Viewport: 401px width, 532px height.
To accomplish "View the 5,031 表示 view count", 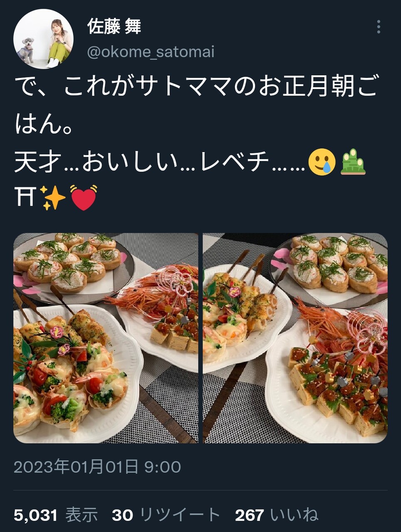I will (56, 515).
